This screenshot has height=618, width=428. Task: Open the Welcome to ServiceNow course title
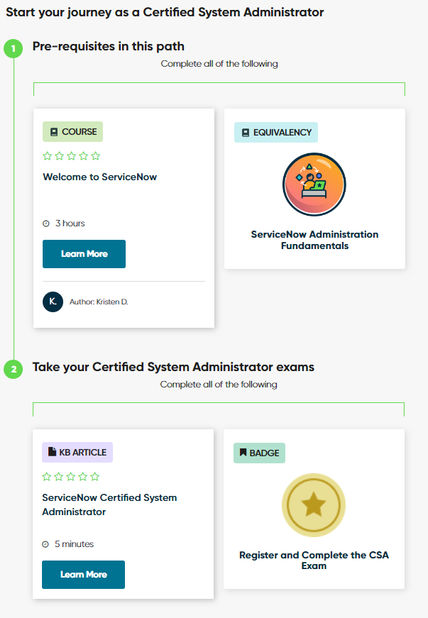pyautogui.click(x=100, y=177)
